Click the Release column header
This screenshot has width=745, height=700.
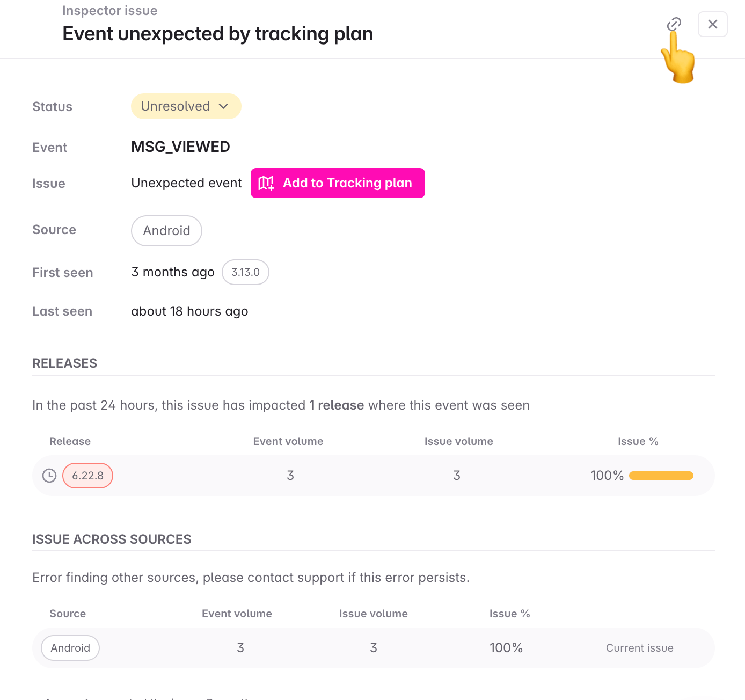(70, 441)
